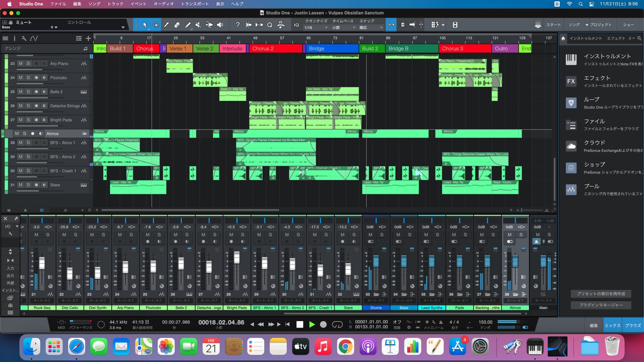644x362 pixels.
Task: Open the Snap mode dropdown
Action: [371, 28]
